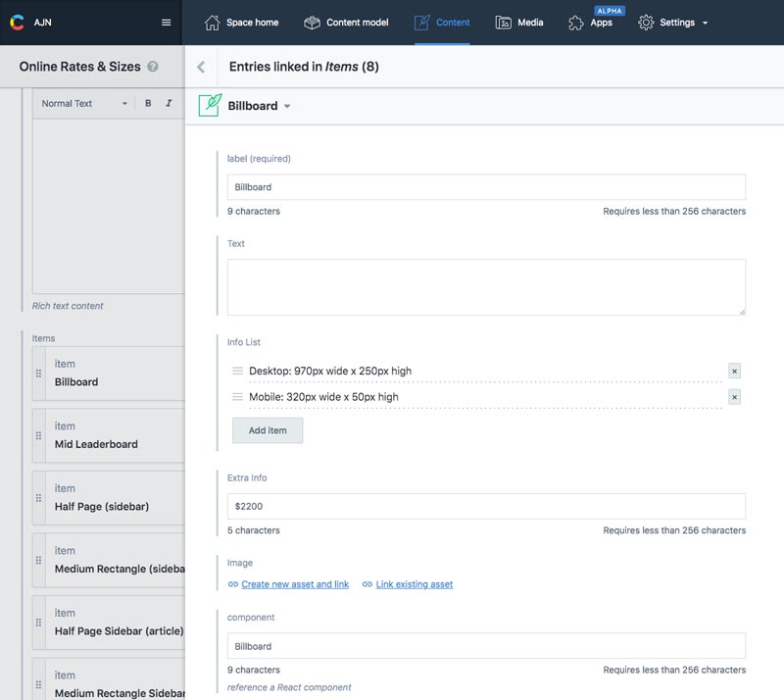Switch to the Media tab
784x700 pixels.
point(519,23)
